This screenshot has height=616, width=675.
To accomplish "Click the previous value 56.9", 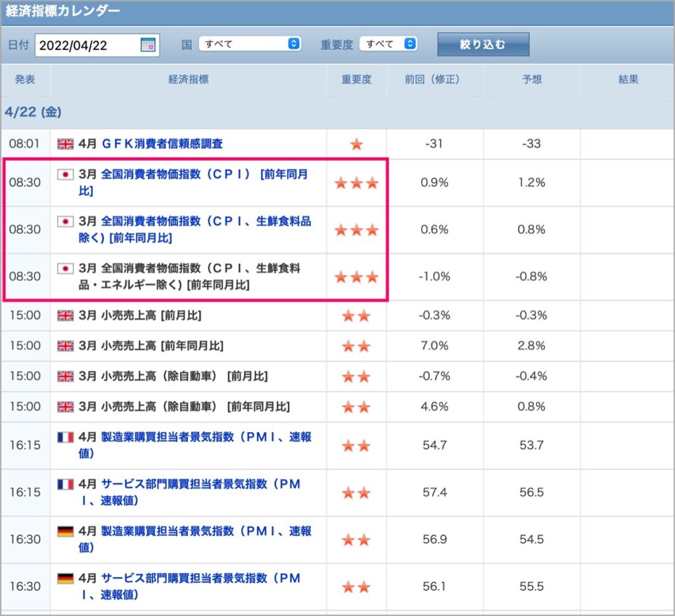I will tap(435, 539).
